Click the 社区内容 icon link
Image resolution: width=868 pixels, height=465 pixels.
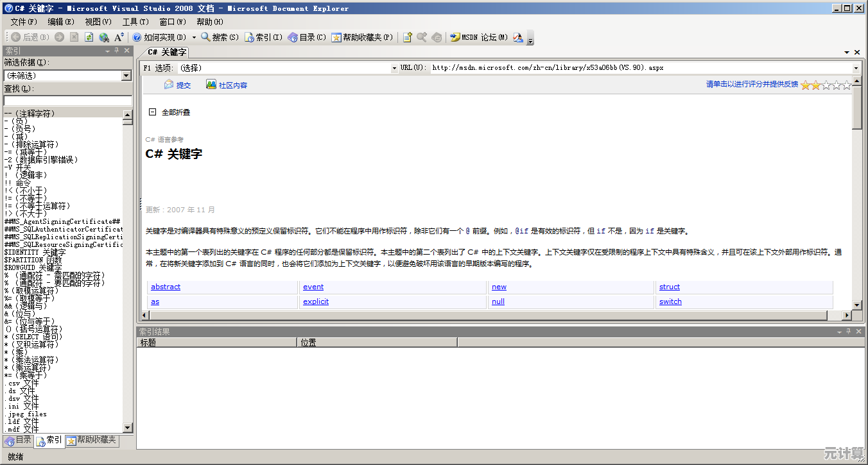pyautogui.click(x=226, y=85)
